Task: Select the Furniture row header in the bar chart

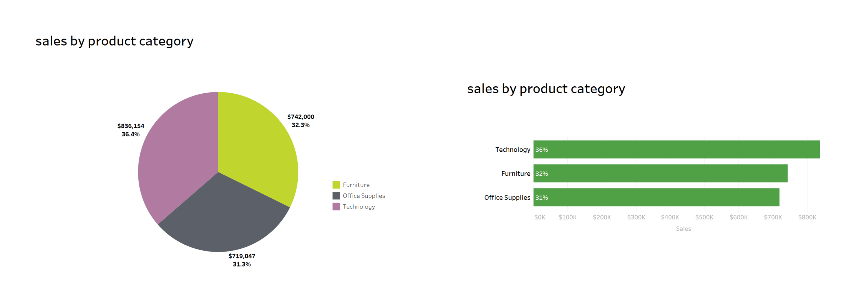Action: (516, 174)
